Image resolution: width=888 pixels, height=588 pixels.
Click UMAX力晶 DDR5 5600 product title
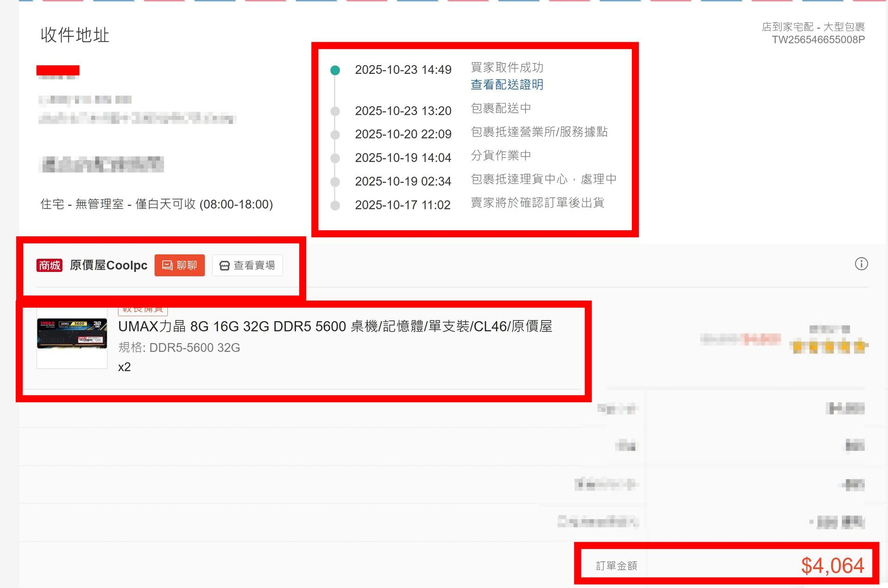(x=335, y=326)
